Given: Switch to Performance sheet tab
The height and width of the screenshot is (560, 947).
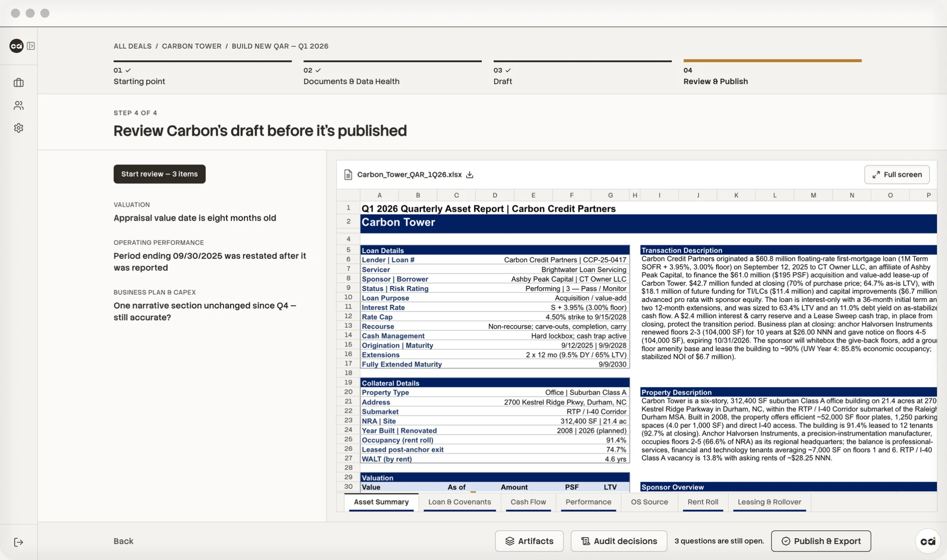Looking at the screenshot, I should pyautogui.click(x=588, y=502).
